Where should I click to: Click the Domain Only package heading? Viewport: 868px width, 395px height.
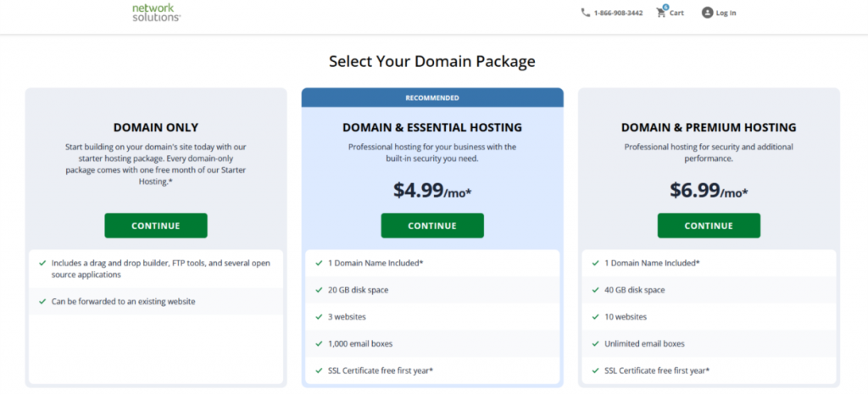156,128
